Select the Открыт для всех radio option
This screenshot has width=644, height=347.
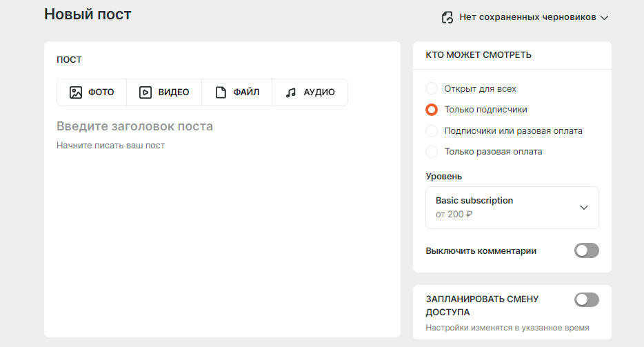[x=431, y=88]
